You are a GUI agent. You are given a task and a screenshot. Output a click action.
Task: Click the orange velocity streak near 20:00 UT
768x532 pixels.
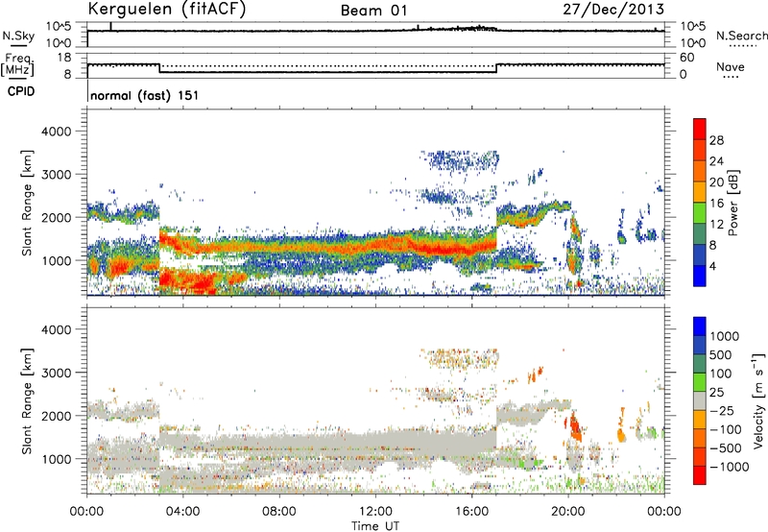point(574,425)
